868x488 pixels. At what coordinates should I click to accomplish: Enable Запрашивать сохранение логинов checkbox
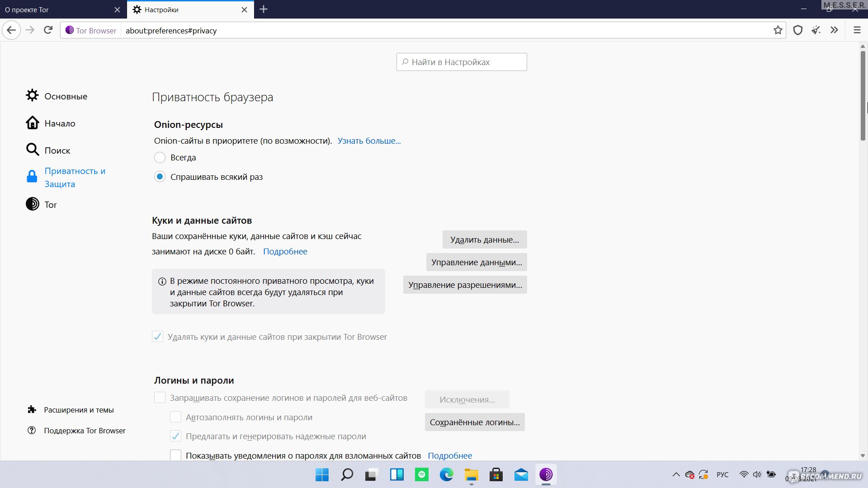159,398
